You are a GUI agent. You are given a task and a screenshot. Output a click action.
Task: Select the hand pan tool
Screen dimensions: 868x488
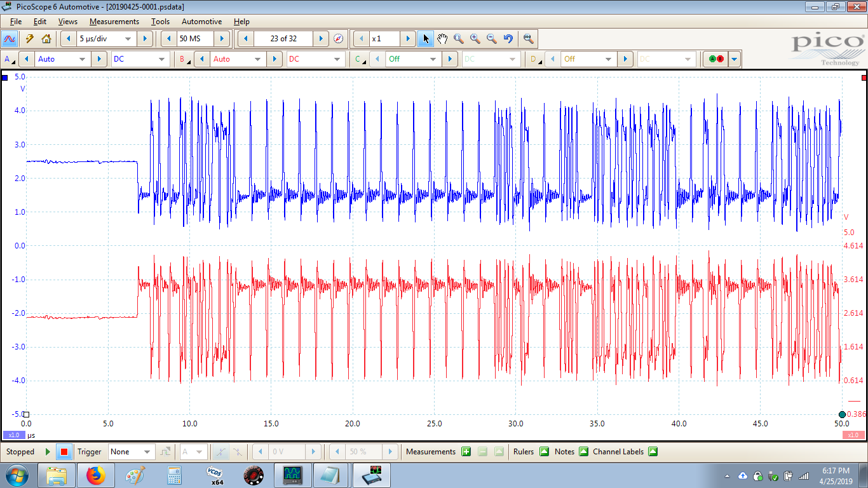point(442,39)
